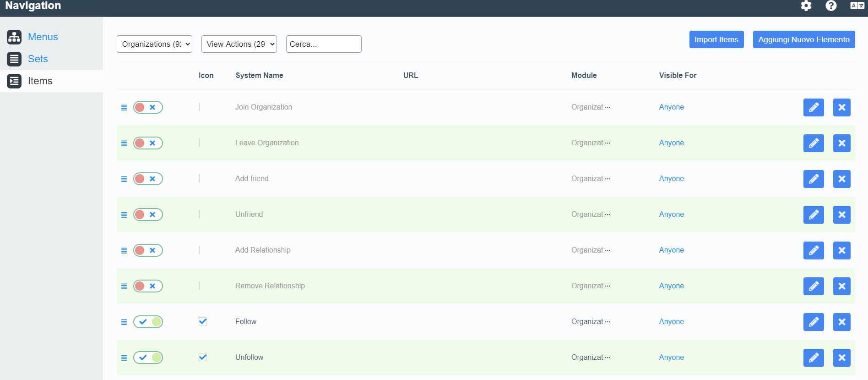
Task: Delete the Leave Organization item
Action: coord(841,143)
